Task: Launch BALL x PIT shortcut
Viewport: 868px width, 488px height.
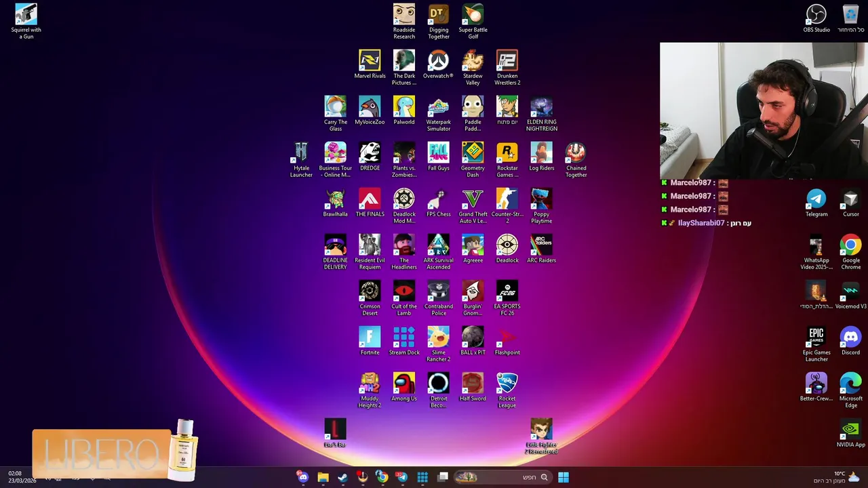Action: pos(473,340)
